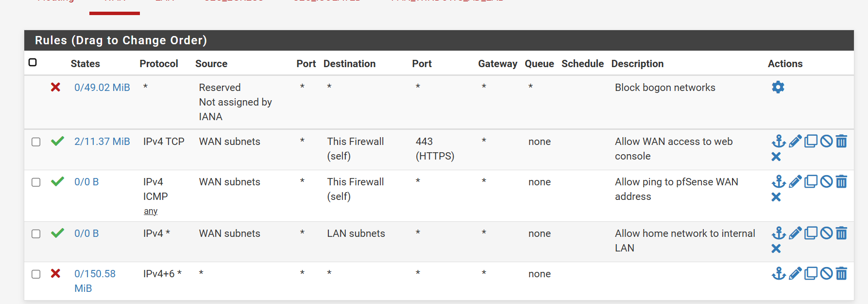
Task: Select the checkbox for the IPv4+6 block rule
Action: 36,274
